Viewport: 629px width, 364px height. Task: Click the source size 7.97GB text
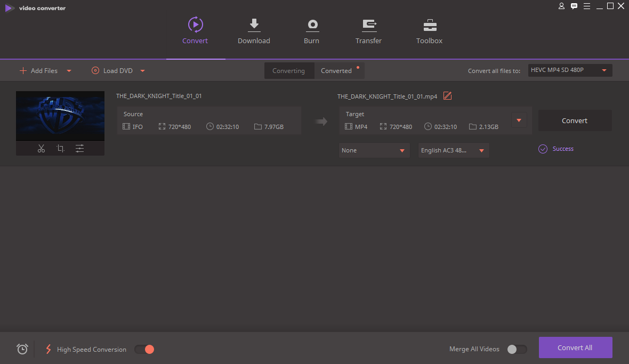pyautogui.click(x=274, y=127)
